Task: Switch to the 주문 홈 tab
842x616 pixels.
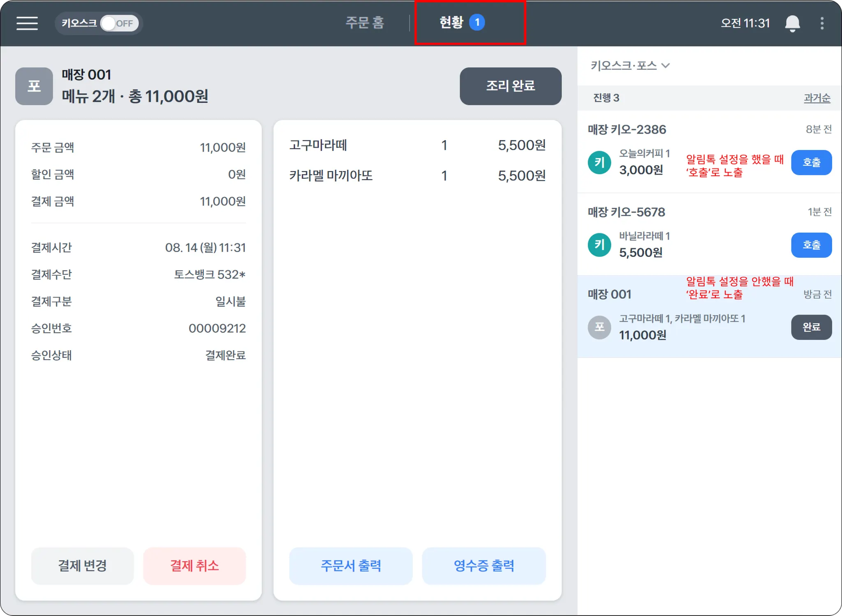Action: tap(364, 23)
